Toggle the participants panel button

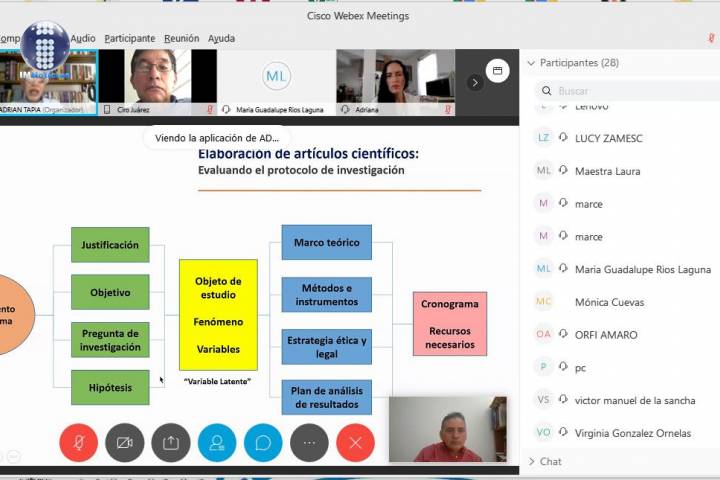point(217,442)
